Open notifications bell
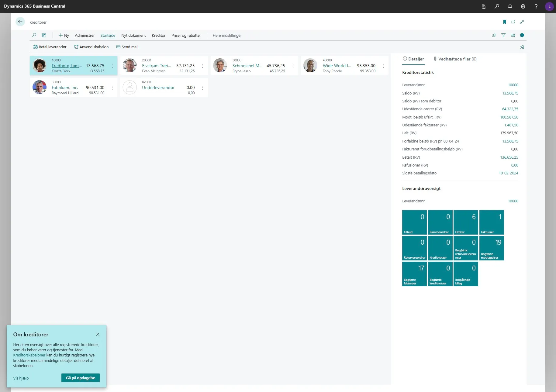Viewport: 556px width, 392px height. (x=510, y=6)
